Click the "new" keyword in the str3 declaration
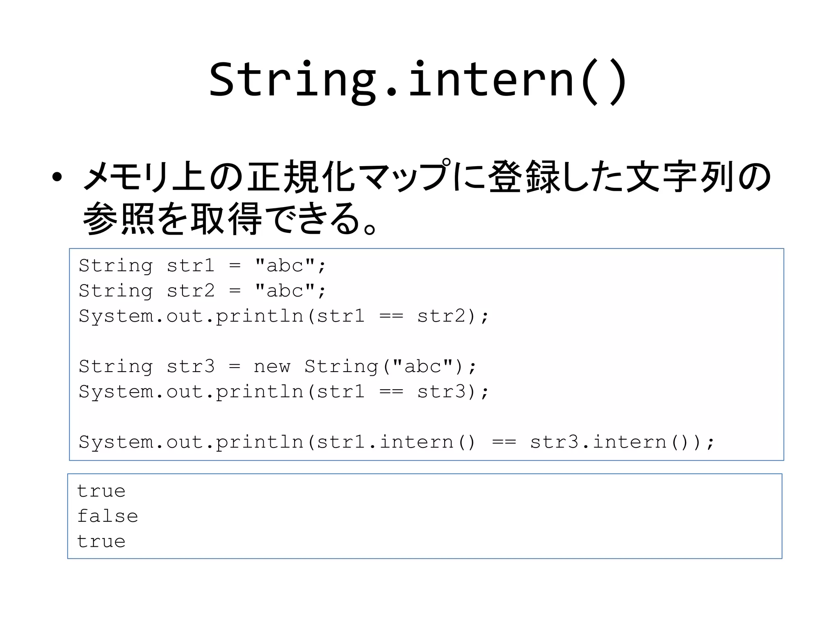840x630 pixels. (x=272, y=366)
